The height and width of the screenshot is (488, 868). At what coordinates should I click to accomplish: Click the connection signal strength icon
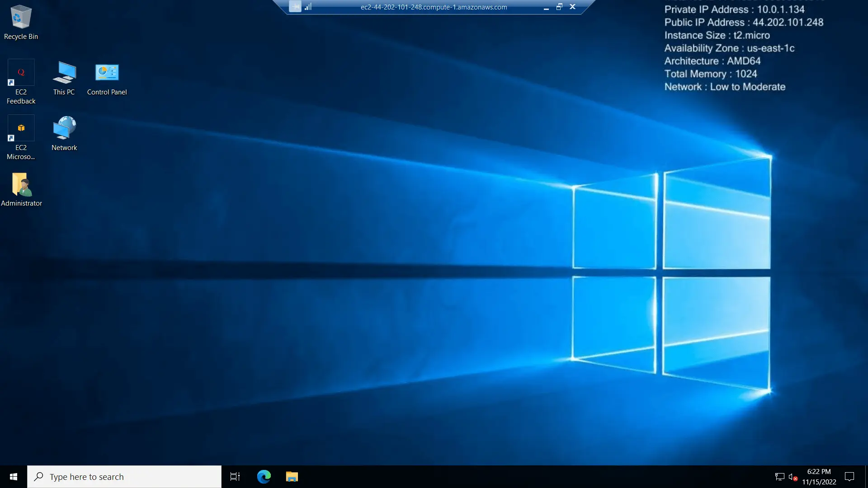pos(308,7)
